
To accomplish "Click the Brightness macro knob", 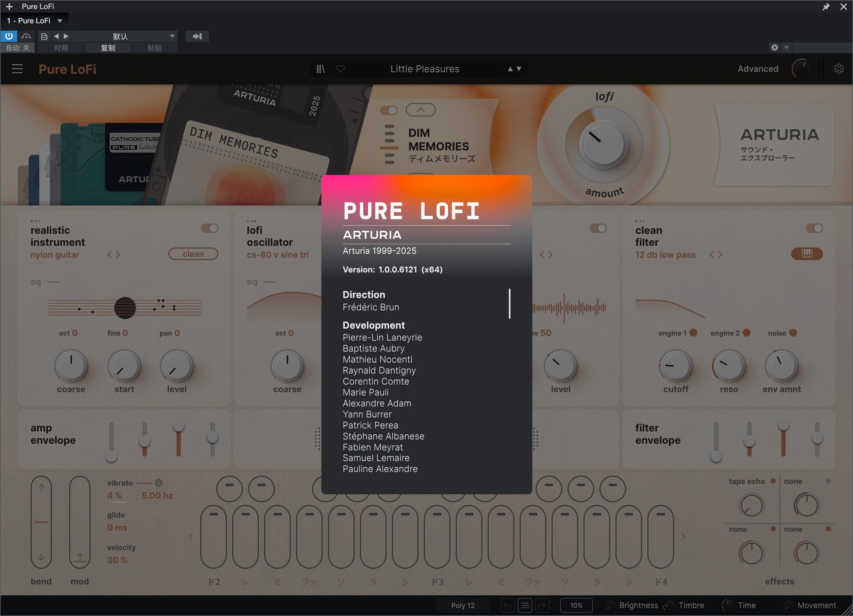I will (611, 605).
